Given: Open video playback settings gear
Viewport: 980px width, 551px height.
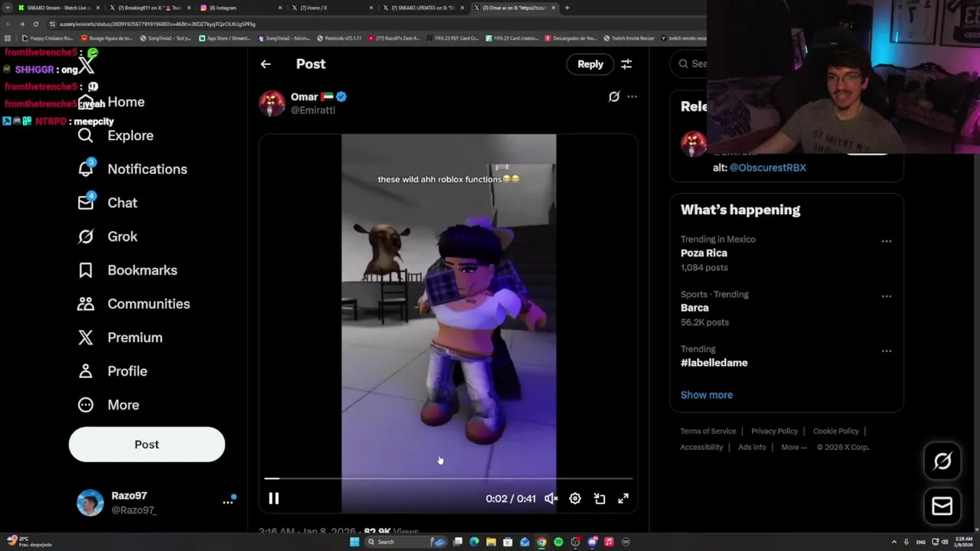Looking at the screenshot, I should (575, 498).
